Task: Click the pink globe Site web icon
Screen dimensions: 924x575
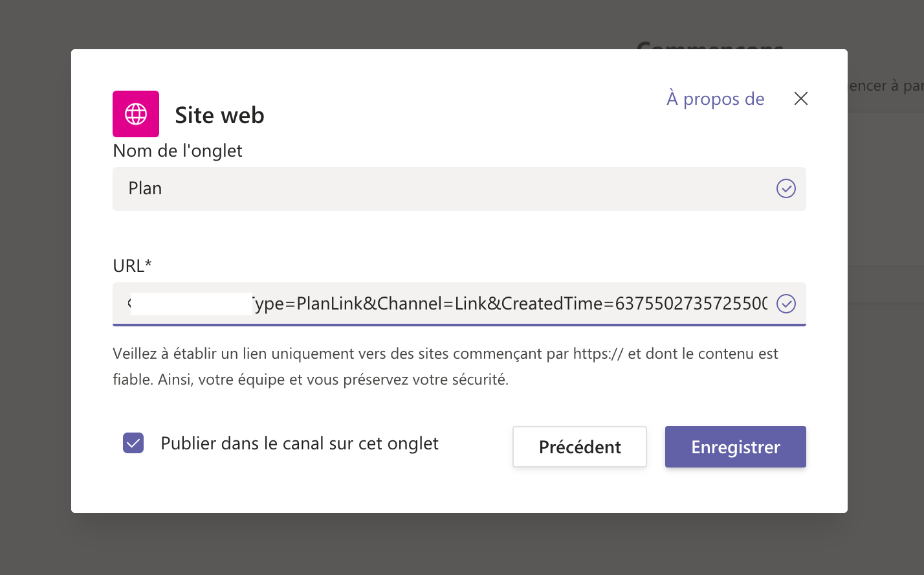Action: click(x=136, y=114)
